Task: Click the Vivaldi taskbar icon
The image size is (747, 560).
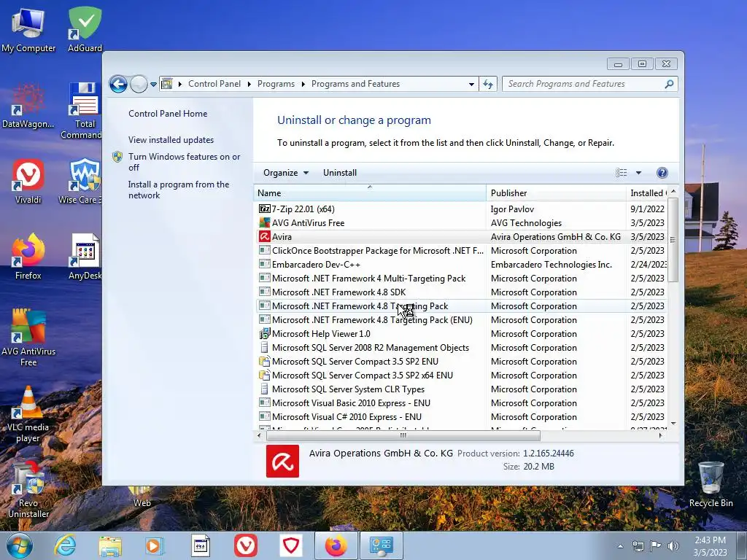Action: 246,545
